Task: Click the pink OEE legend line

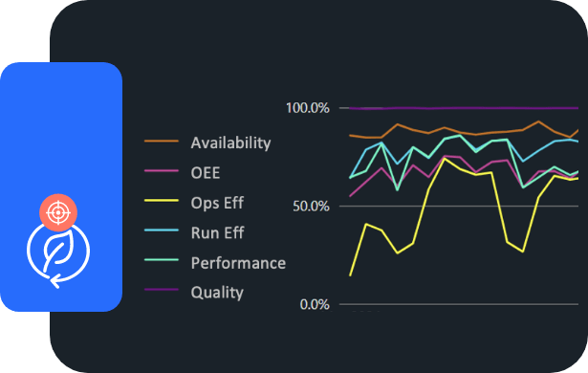Action: click(162, 171)
